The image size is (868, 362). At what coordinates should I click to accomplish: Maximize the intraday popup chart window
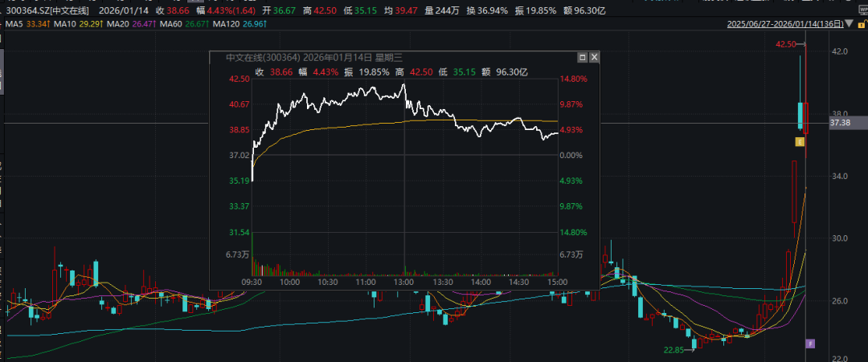(x=582, y=58)
